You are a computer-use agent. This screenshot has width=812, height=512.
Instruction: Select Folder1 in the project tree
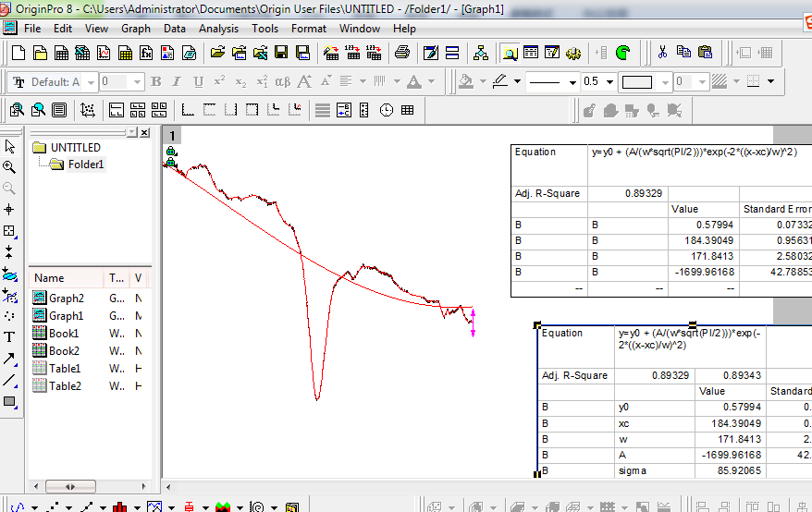tap(86, 165)
